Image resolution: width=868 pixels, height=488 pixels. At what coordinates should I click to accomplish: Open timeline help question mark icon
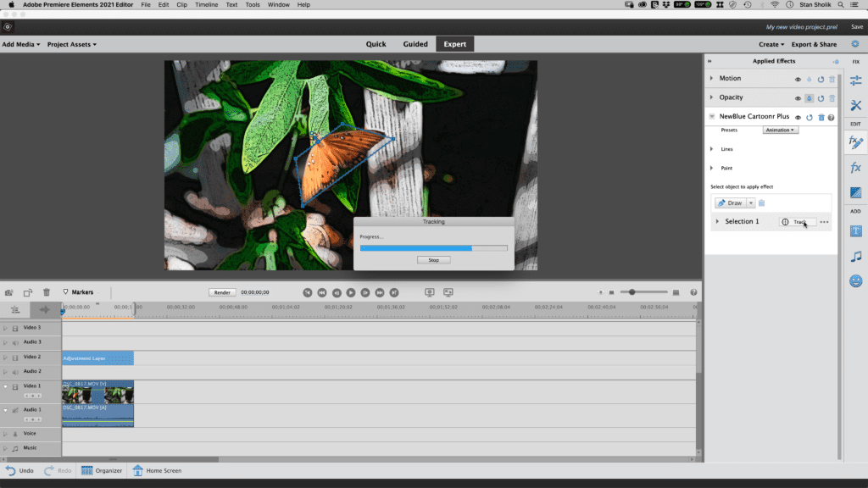click(x=693, y=292)
